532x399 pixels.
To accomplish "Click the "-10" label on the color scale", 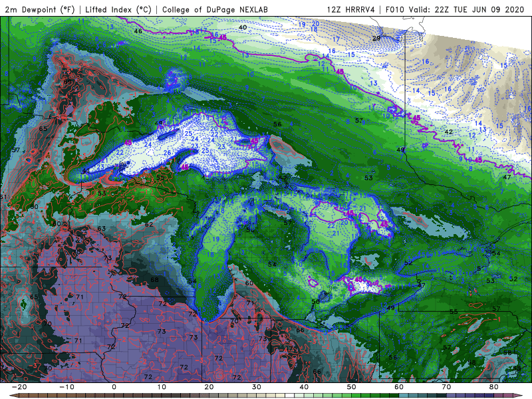I will [66, 387].
